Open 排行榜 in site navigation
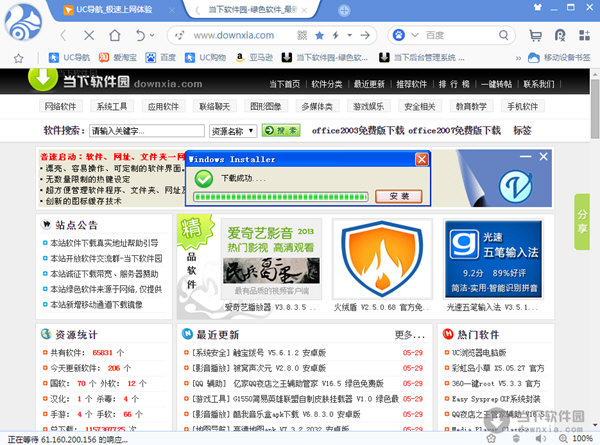Screen dimensions: 600x445 pyautogui.click(x=454, y=84)
